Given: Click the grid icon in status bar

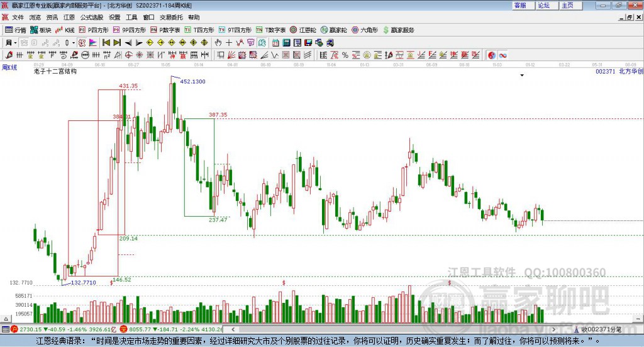Looking at the screenshot, I should point(5,329).
